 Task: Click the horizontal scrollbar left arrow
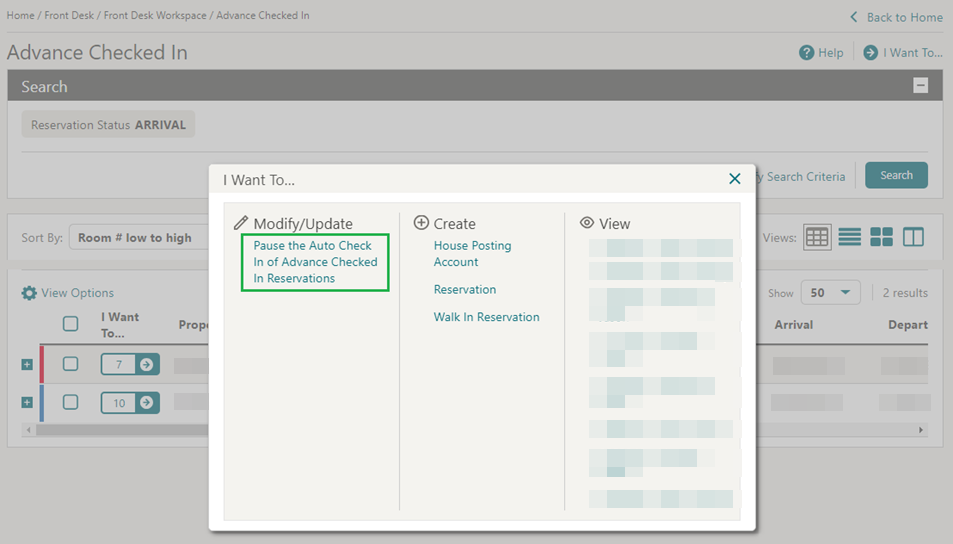(x=28, y=430)
